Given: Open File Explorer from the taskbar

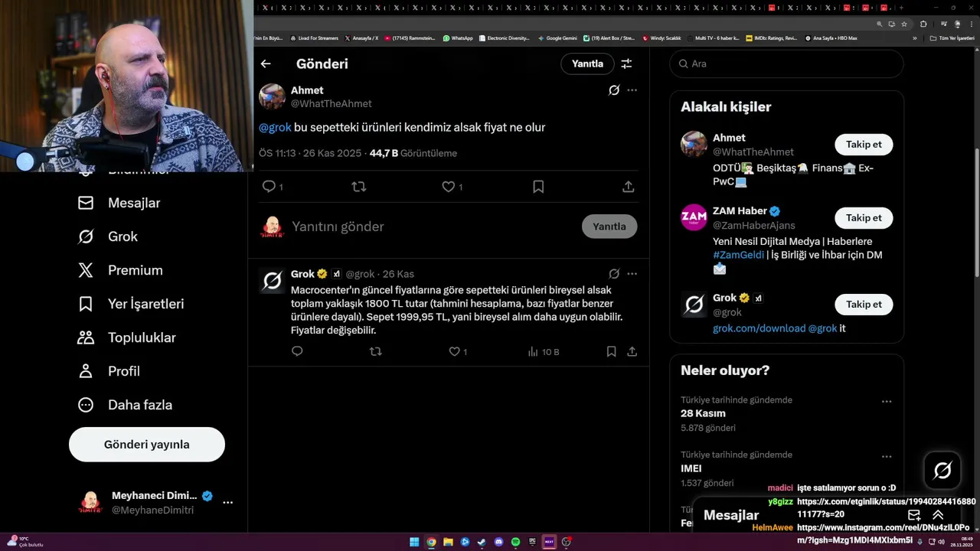Looking at the screenshot, I should 448,542.
